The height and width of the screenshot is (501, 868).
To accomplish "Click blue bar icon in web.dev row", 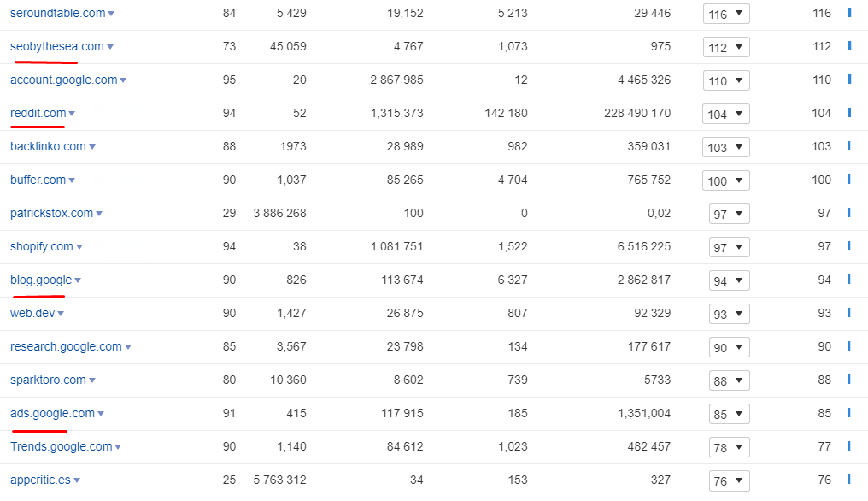I will [x=849, y=313].
